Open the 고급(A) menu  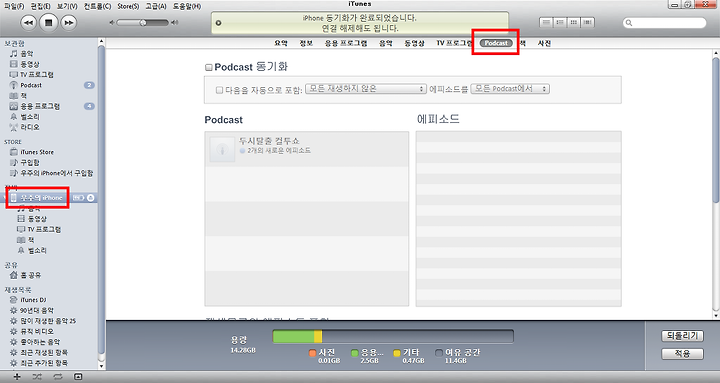(x=156, y=6)
